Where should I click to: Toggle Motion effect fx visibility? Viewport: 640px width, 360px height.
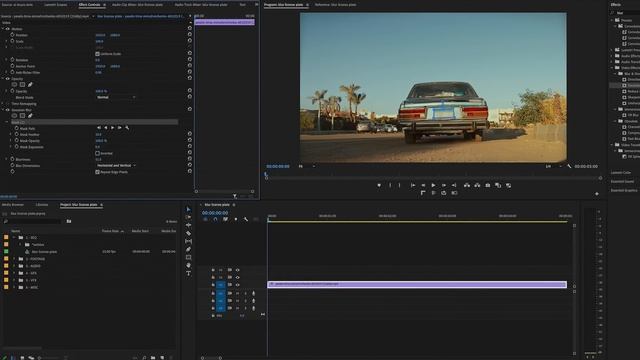(7, 29)
